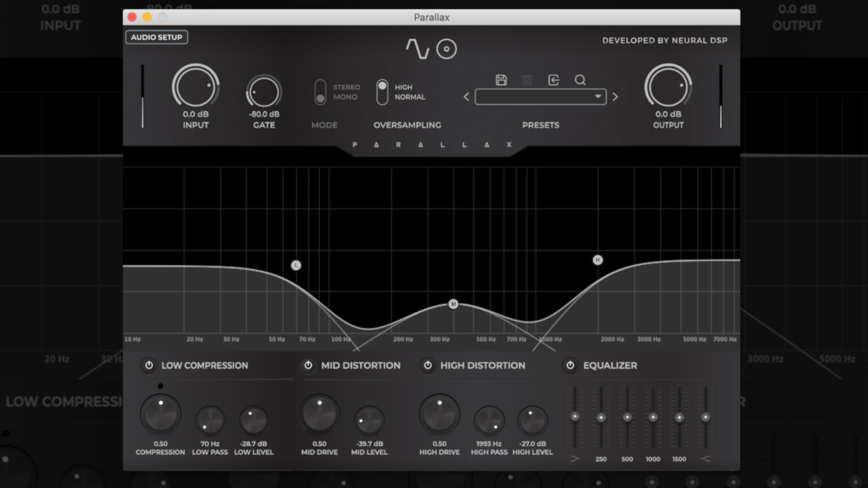
Task: Click the 500 Hz EQ slider
Action: click(x=627, y=417)
